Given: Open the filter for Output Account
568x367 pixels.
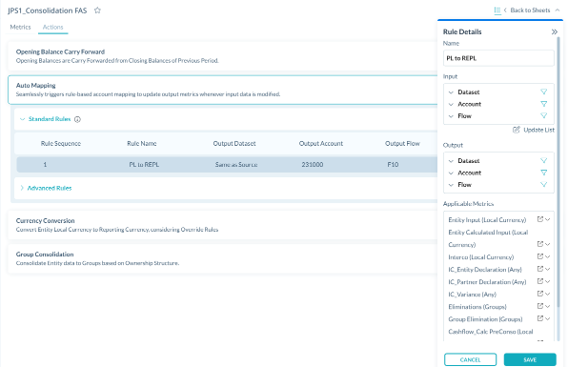Looking at the screenshot, I should [x=543, y=173].
